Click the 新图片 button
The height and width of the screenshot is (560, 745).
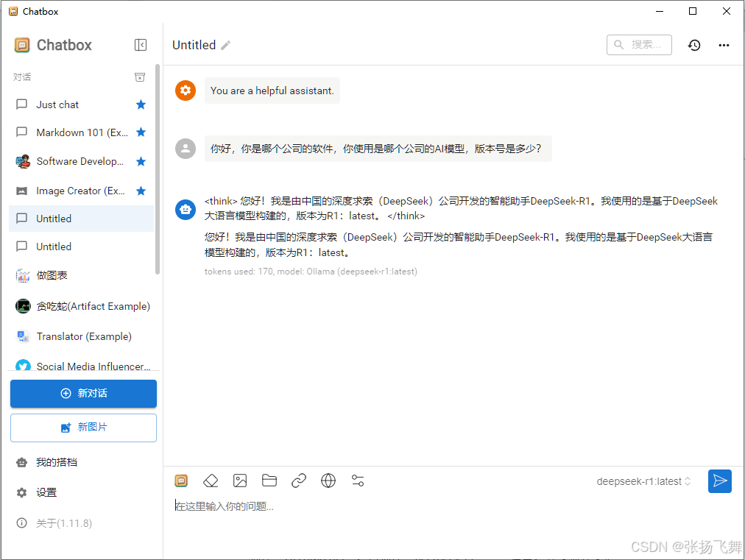(84, 428)
